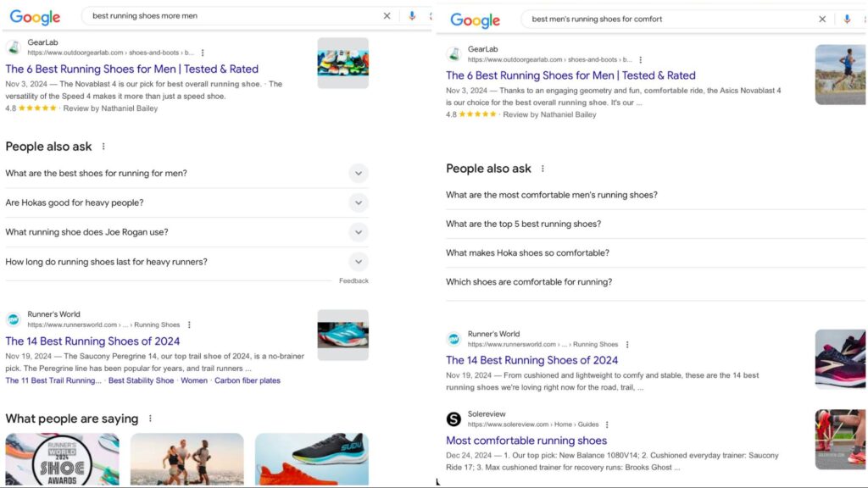Open more options for Solereview result
The image size is (868, 488).
[607, 424]
